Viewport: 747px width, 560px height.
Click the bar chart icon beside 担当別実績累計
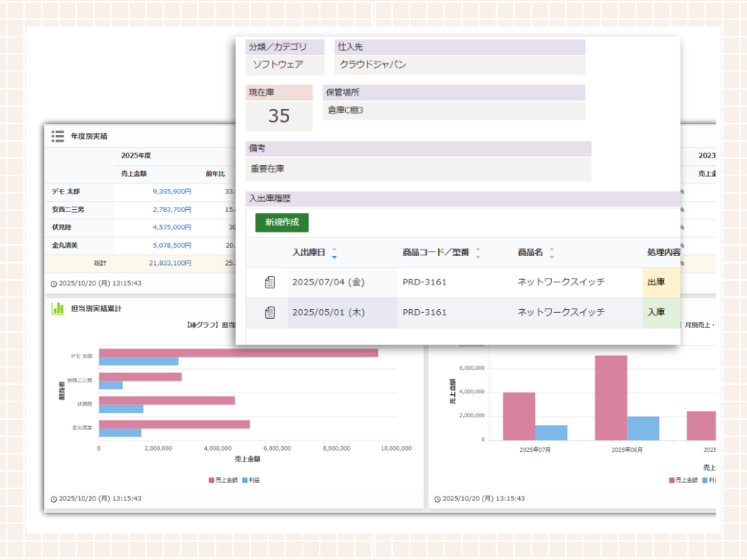58,308
